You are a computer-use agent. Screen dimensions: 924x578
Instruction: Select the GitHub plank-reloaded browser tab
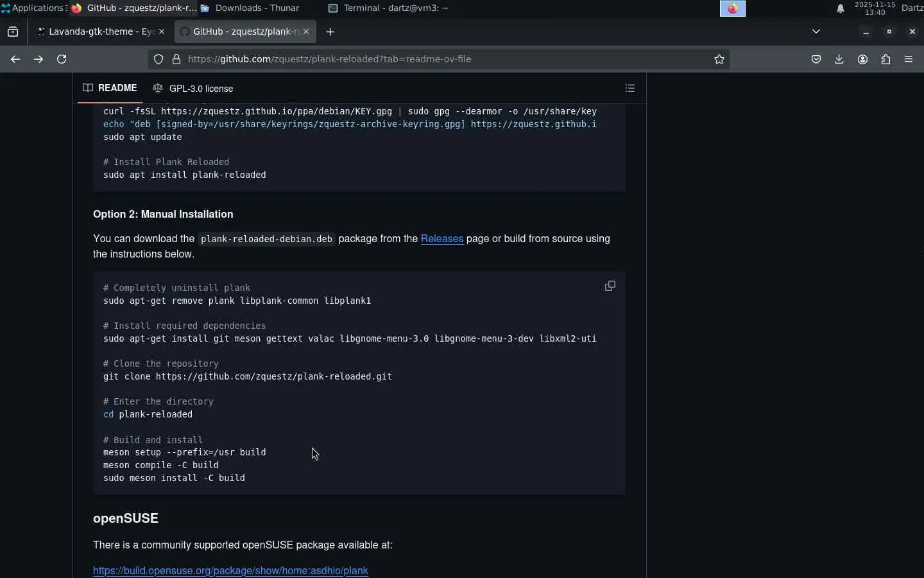click(x=245, y=31)
